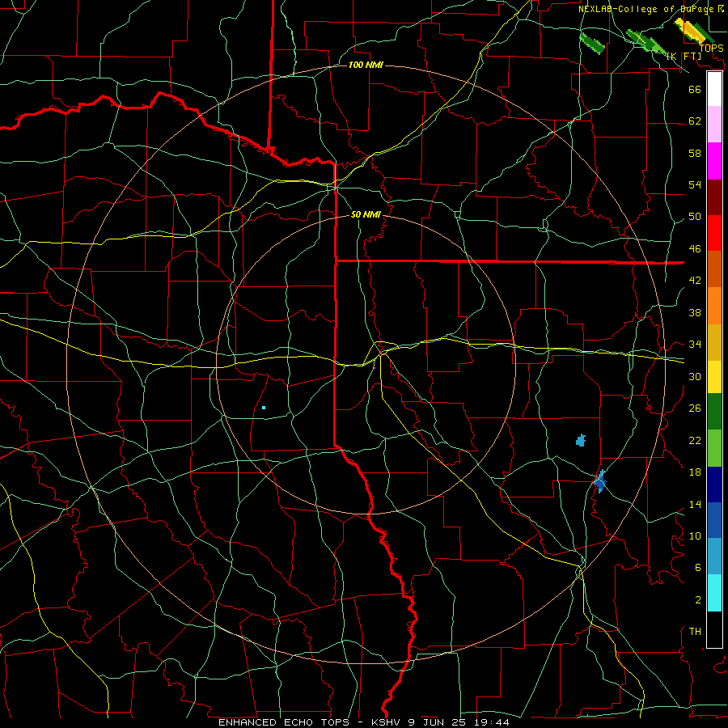The height and width of the screenshot is (728, 728).
Task: Click the 'ENHANCED ECHO TOPS' product title
Action: pyautogui.click(x=284, y=722)
